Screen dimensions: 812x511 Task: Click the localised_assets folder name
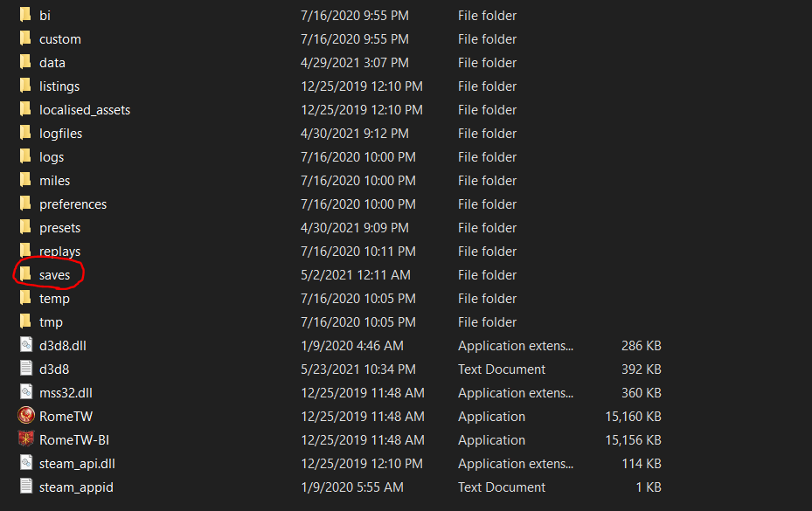[85, 110]
